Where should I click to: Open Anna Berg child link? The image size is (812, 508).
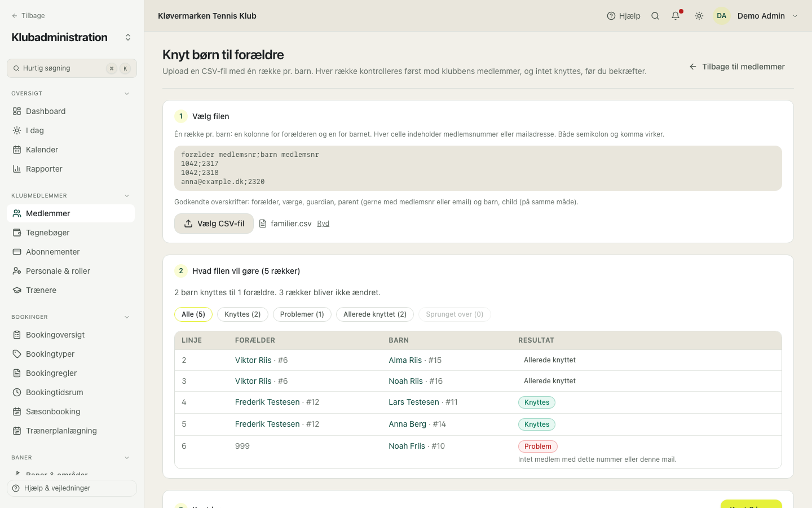[407, 424]
